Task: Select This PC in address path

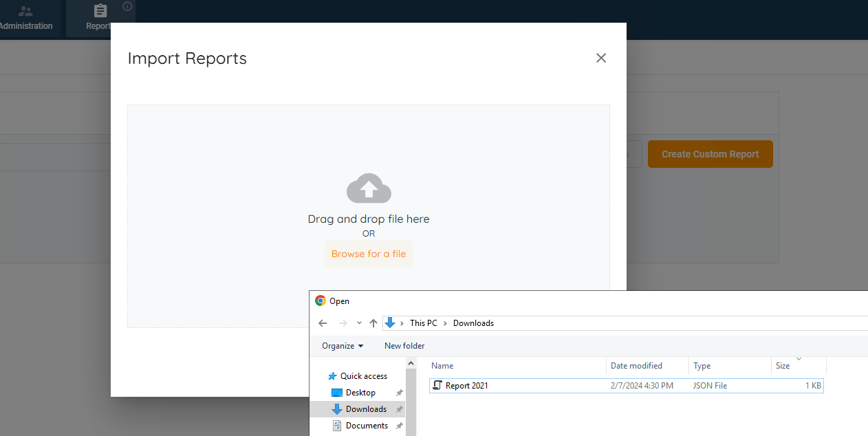Action: [423, 323]
